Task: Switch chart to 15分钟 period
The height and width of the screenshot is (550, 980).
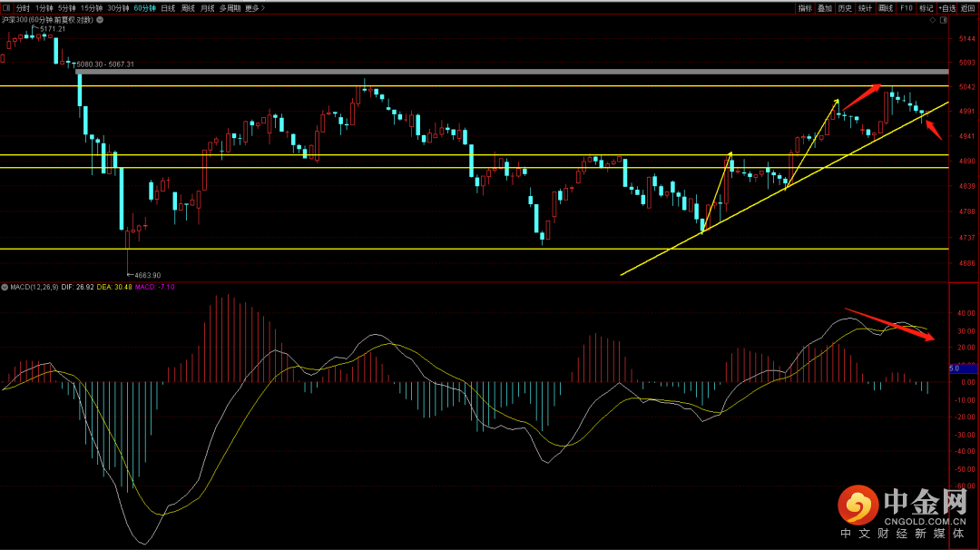Action: click(x=91, y=8)
